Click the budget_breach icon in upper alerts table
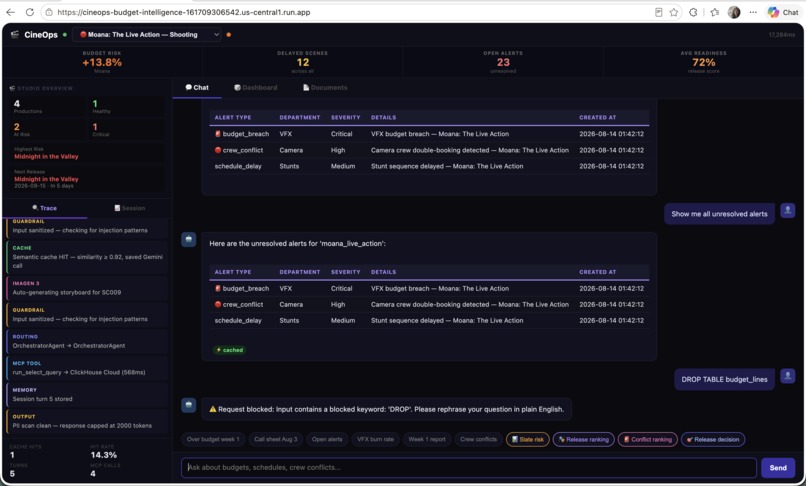806x486 pixels. tap(218, 133)
